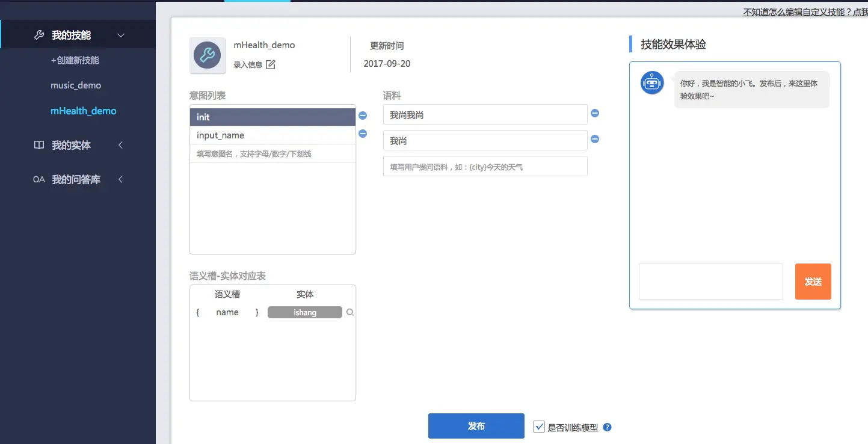
Task: Click the robot avatar in 技能效果体验
Action: [x=651, y=83]
